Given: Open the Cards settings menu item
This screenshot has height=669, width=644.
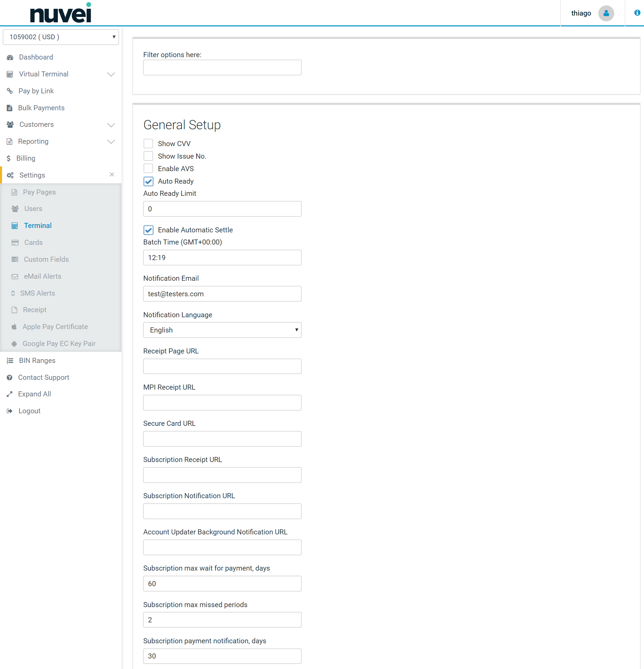Looking at the screenshot, I should click(33, 243).
